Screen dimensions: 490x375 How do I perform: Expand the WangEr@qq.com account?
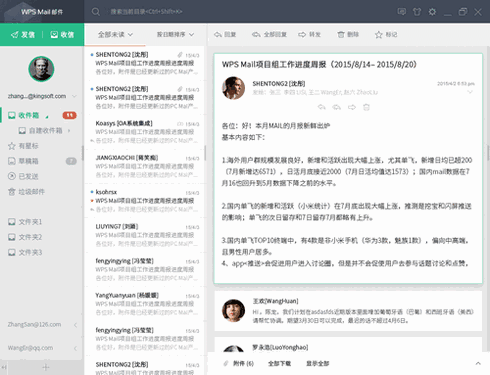coord(75,348)
